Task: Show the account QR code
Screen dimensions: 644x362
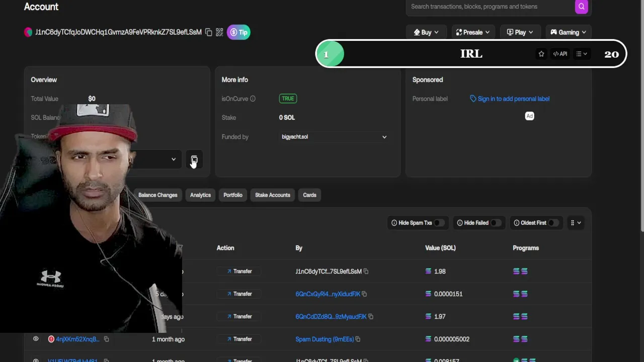Action: [x=219, y=32]
